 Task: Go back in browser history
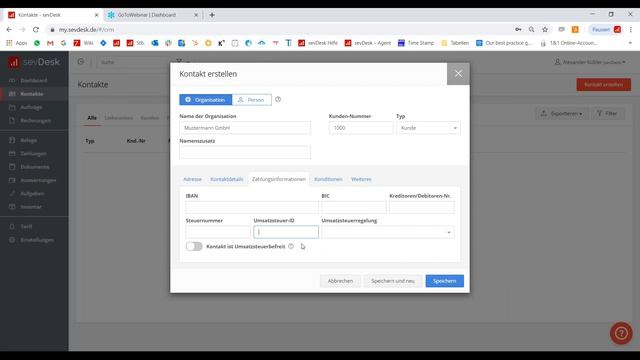coord(9,29)
